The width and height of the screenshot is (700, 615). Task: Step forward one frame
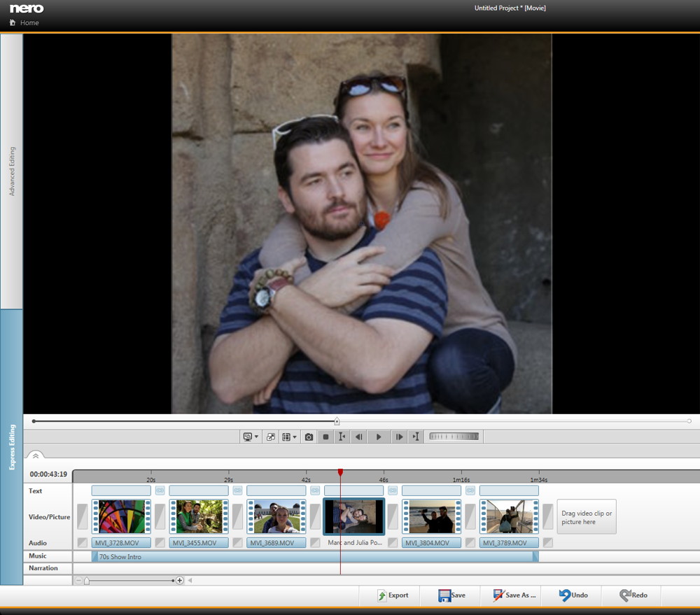[x=398, y=437]
